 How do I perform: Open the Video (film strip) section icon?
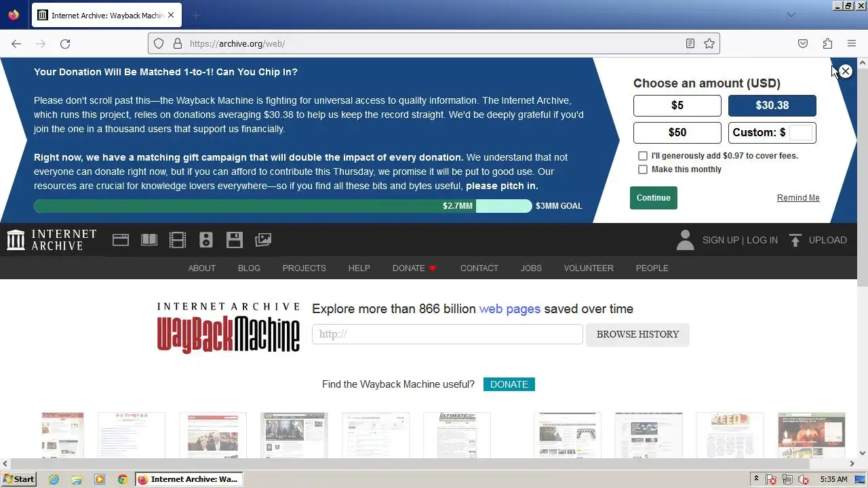click(178, 240)
